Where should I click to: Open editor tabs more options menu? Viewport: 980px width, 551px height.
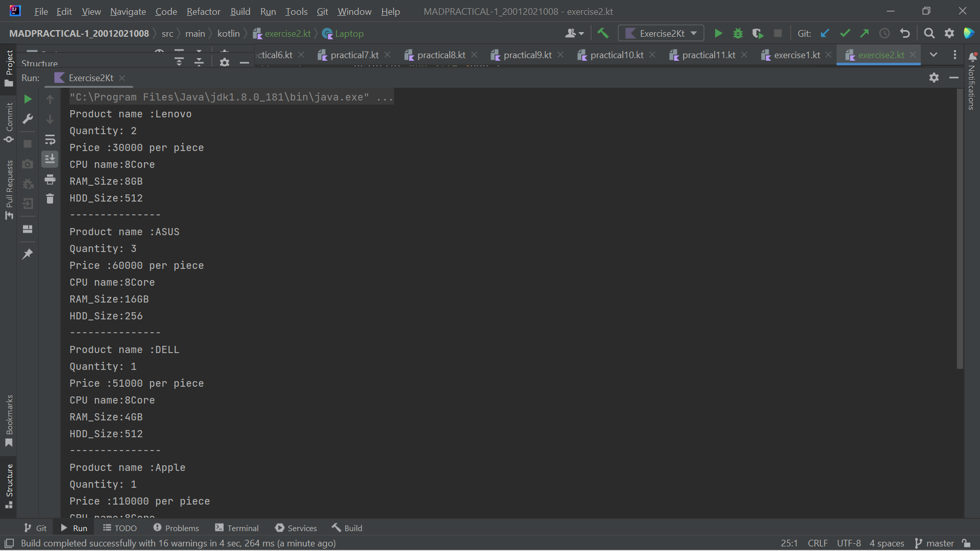coord(955,55)
